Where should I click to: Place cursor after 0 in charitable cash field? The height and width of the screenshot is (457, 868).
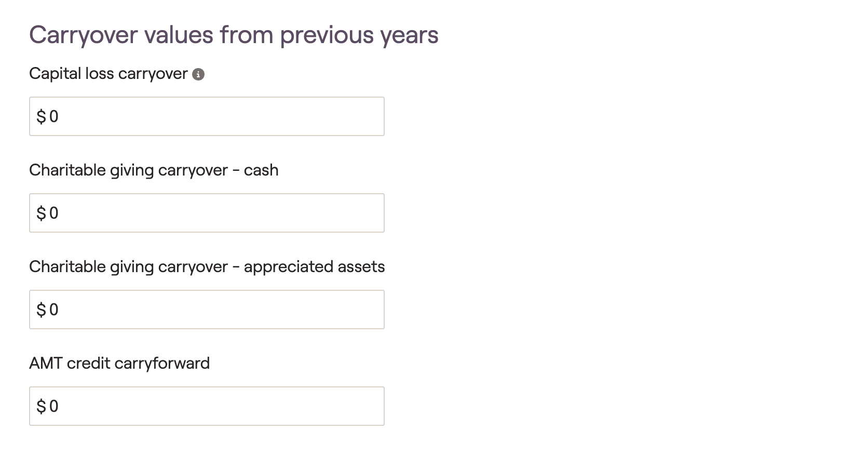[x=60, y=213]
